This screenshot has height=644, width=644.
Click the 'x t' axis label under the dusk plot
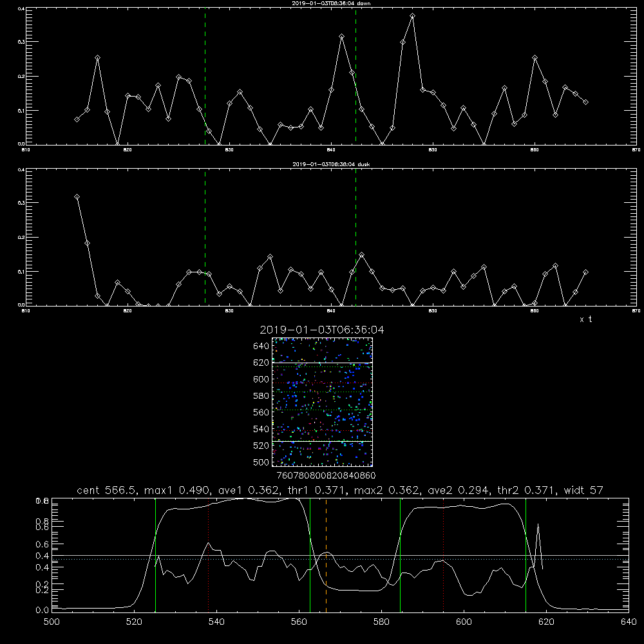tap(585, 319)
